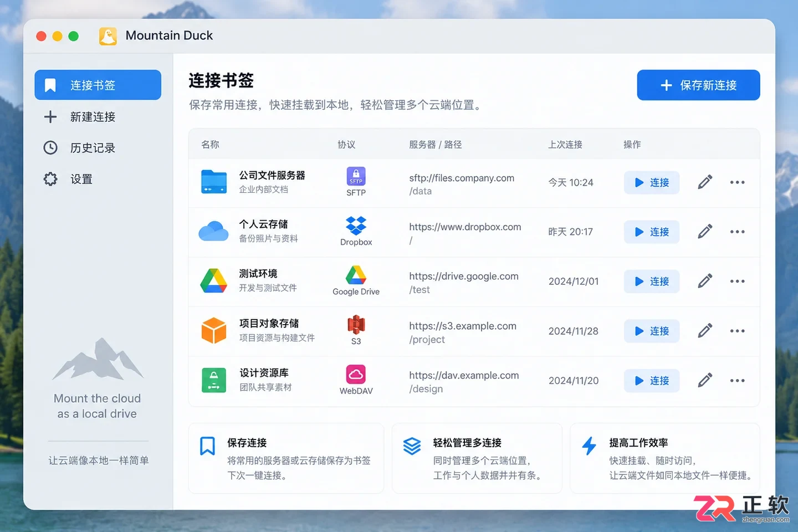
Task: Click the 保存新连接 button
Action: (698, 85)
